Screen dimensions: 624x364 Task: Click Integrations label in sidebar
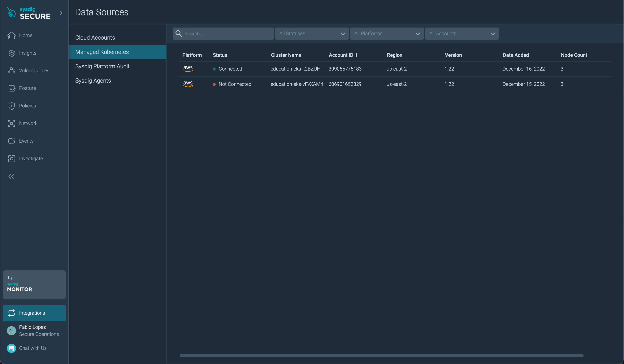click(32, 313)
